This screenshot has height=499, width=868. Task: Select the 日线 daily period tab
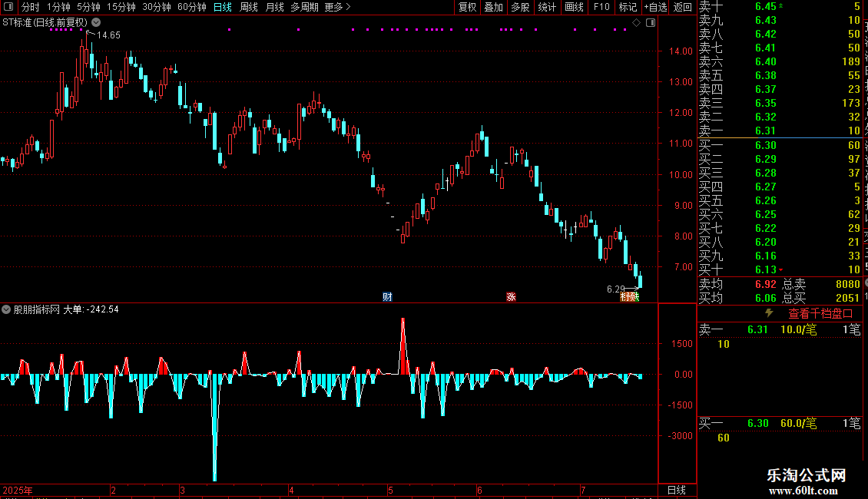pyautogui.click(x=223, y=7)
